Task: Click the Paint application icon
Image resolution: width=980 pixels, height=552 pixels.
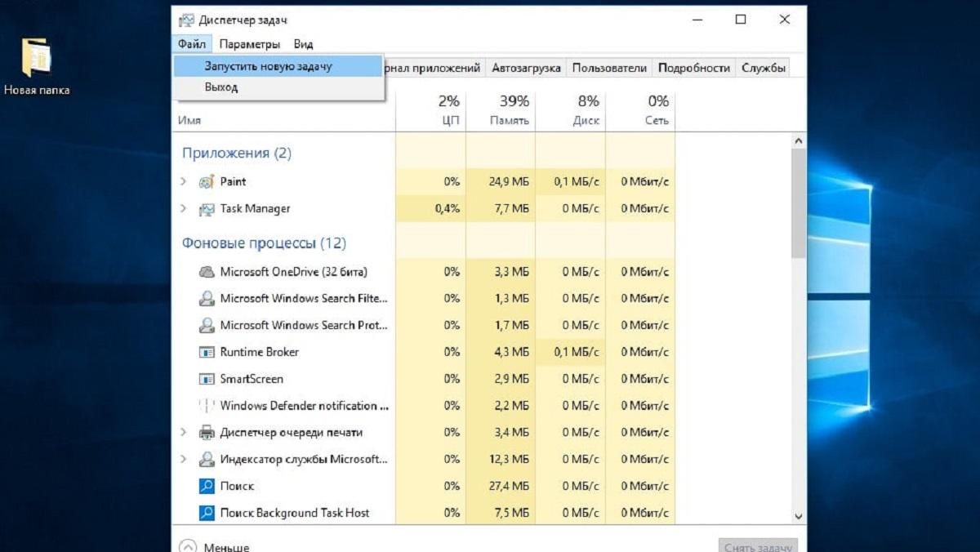Action: click(207, 181)
